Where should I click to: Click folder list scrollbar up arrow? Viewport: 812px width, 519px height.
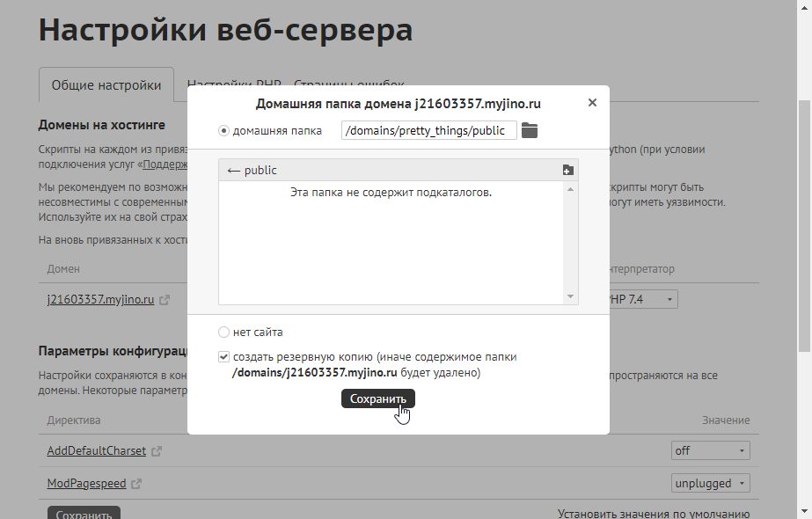coord(570,189)
